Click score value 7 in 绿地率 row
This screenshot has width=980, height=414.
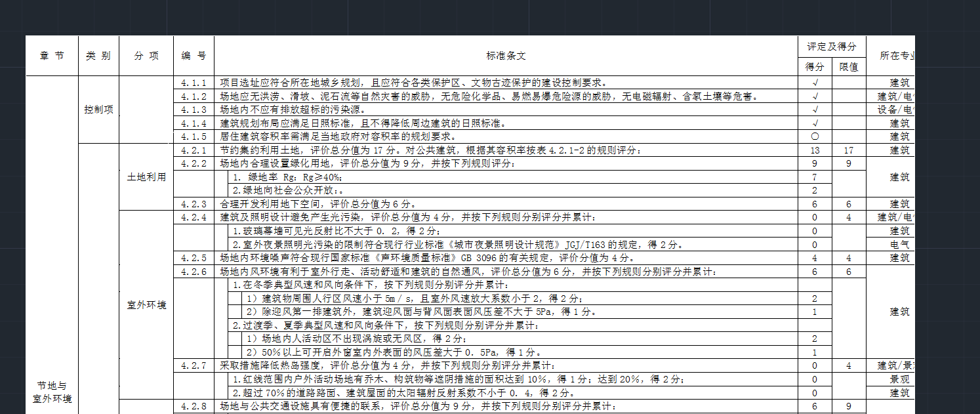click(815, 177)
